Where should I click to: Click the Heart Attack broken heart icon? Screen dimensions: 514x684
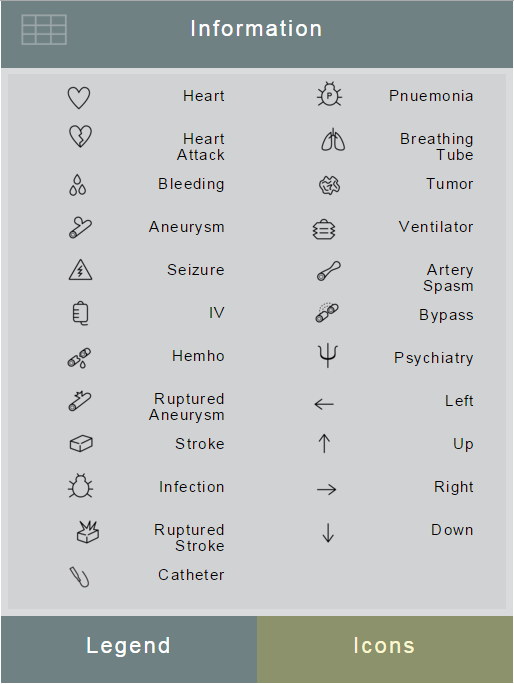81,136
